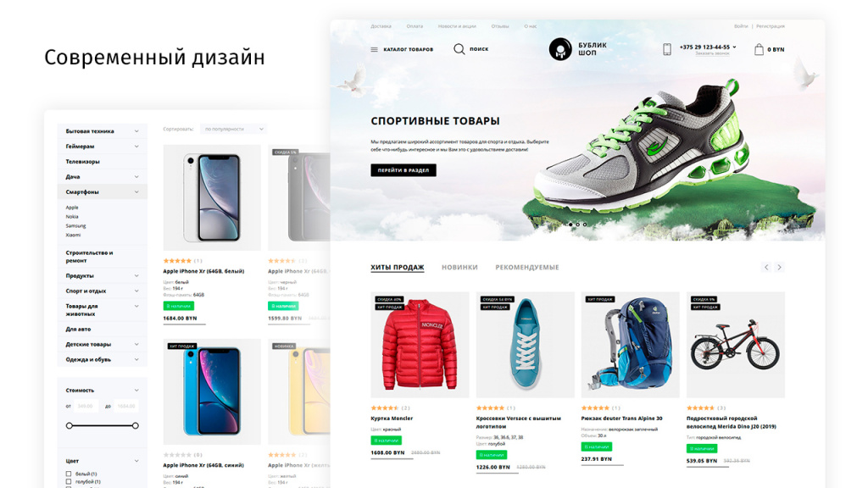Switch to the Рекомендуемые tab
The height and width of the screenshot is (488, 868).
click(x=527, y=267)
